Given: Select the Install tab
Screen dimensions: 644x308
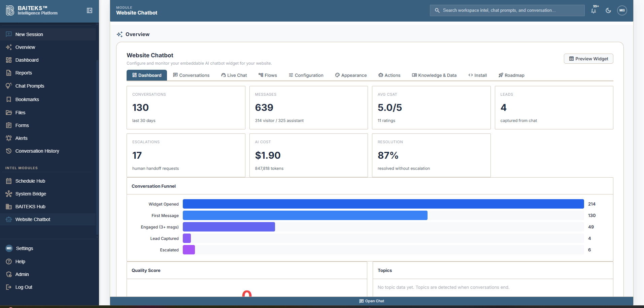Looking at the screenshot, I should coord(477,75).
